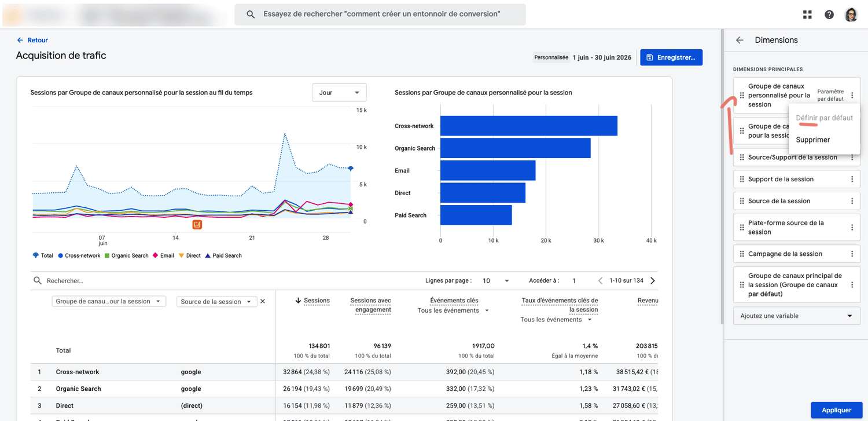Viewport: 868px width, 421px height.
Task: Select the Campagne de la session dimension card
Action: (797, 254)
